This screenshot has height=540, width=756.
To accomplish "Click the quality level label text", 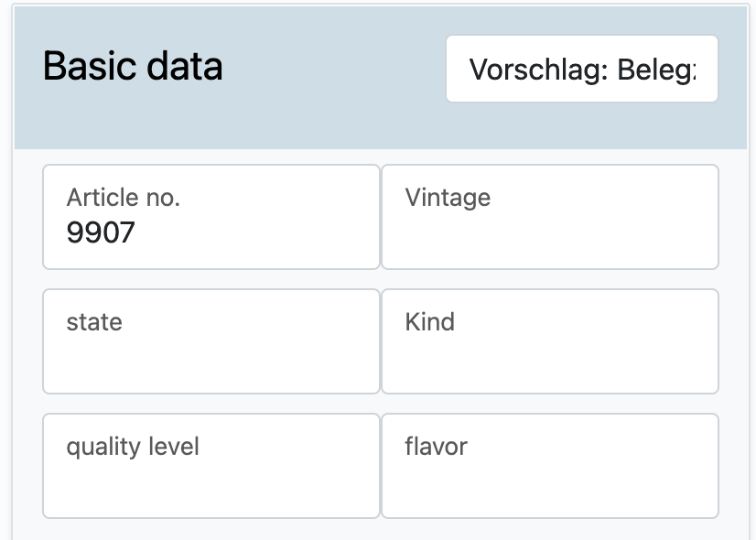I will tap(133, 447).
